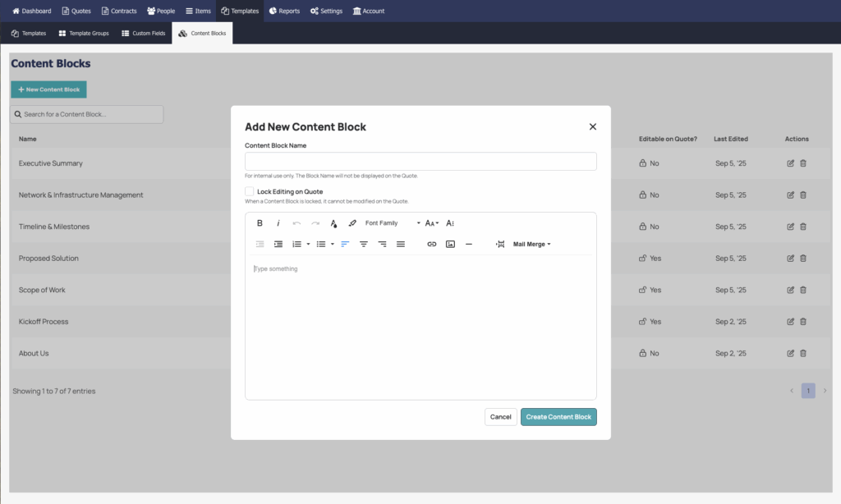Enable Lock Editing on Quote checkbox

[250, 191]
